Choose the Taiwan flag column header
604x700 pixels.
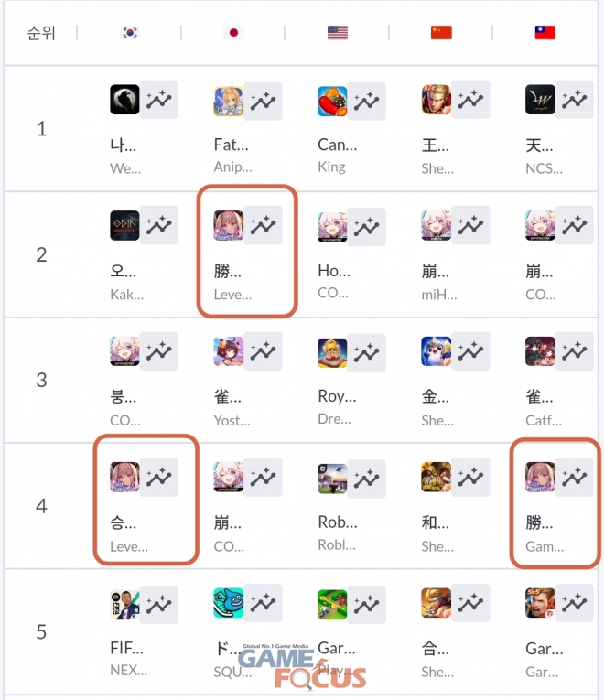[545, 33]
